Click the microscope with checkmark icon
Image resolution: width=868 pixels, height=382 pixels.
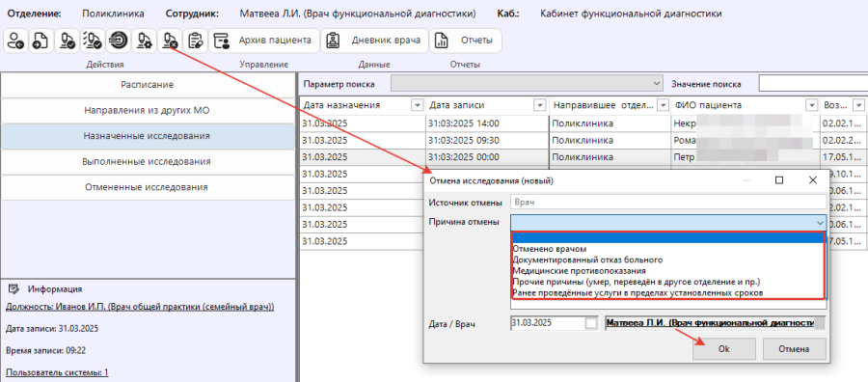[68, 41]
